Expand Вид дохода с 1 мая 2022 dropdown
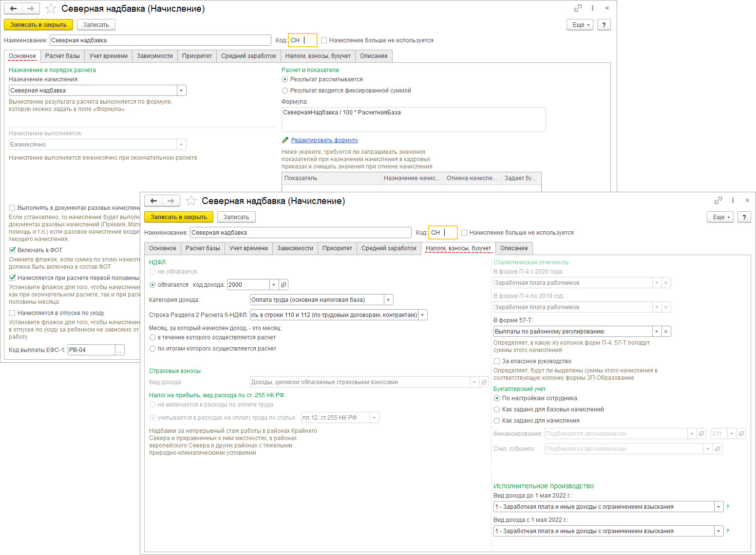756x555 pixels. [x=718, y=531]
